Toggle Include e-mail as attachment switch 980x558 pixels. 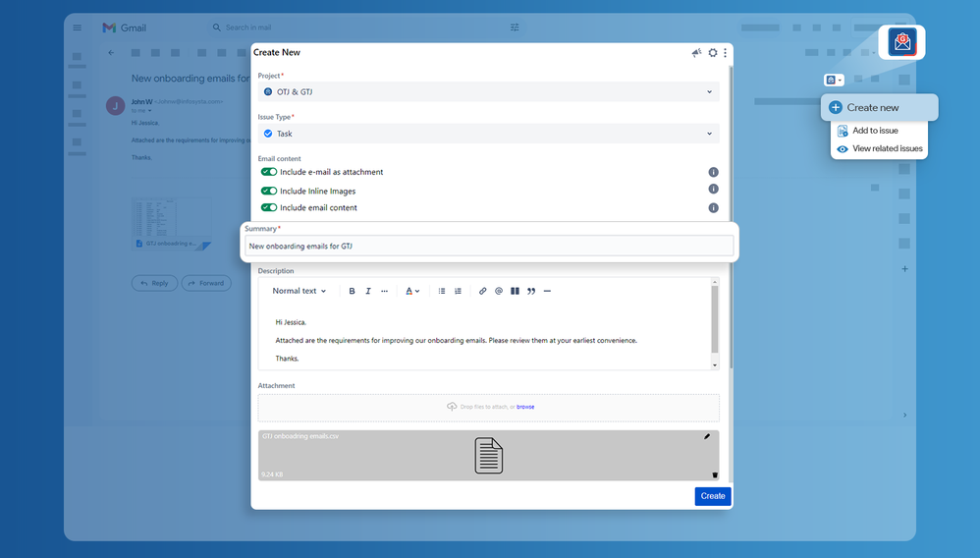tap(269, 171)
